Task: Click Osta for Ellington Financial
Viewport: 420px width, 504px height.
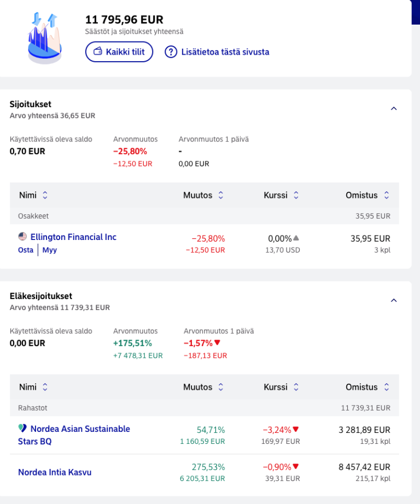Action: (26, 250)
